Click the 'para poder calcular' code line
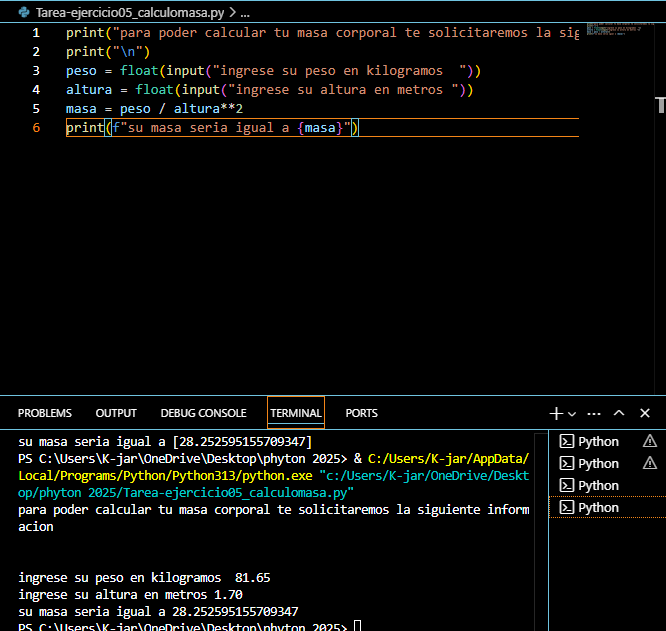666x631 pixels. coord(322,33)
